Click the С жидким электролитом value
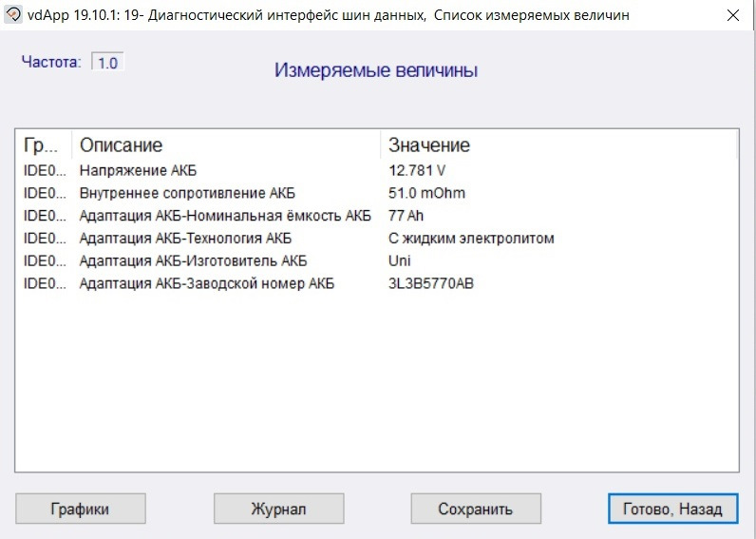The image size is (756, 539). point(471,239)
